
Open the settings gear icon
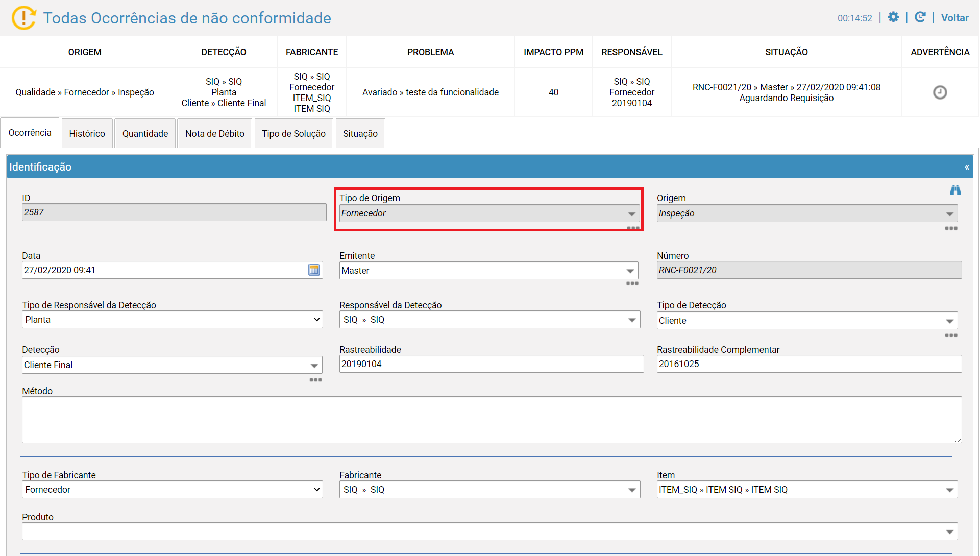pos(893,17)
